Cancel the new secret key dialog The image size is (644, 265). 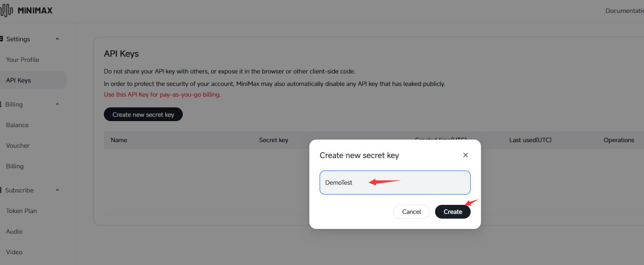(411, 212)
